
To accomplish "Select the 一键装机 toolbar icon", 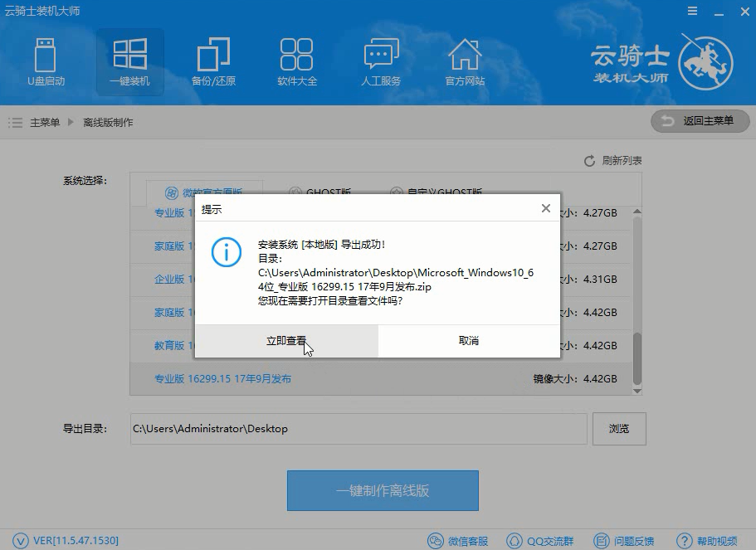I will pyautogui.click(x=129, y=61).
